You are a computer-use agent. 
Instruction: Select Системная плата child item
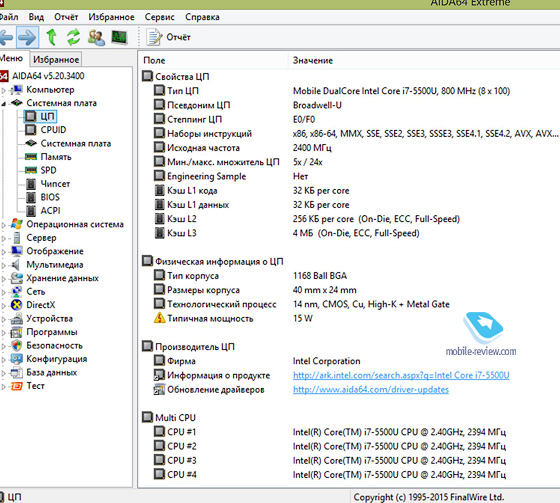(x=68, y=143)
